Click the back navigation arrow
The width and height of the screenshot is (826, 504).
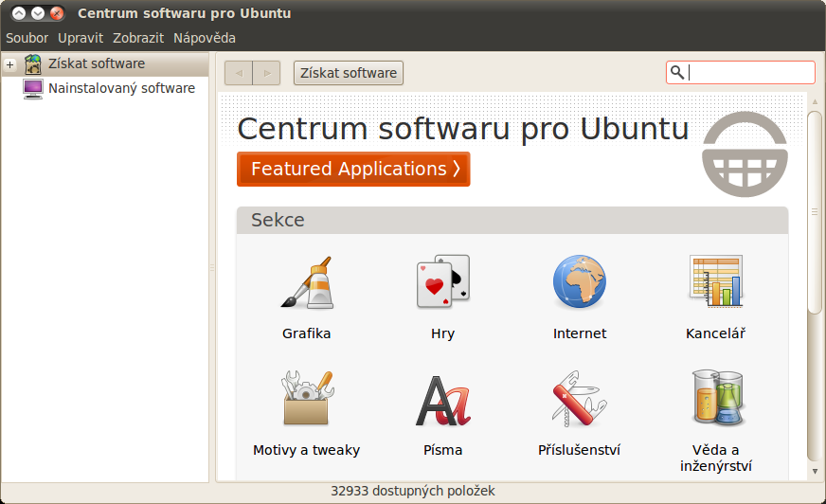pyautogui.click(x=239, y=73)
